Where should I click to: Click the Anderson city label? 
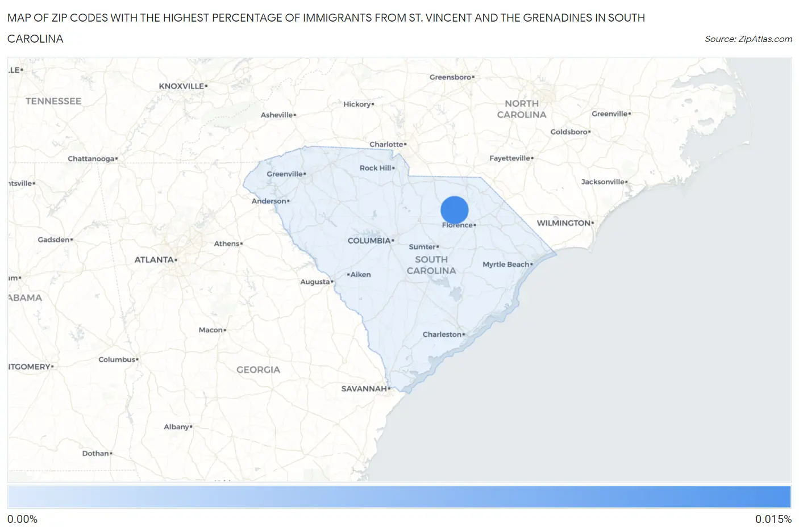point(269,201)
